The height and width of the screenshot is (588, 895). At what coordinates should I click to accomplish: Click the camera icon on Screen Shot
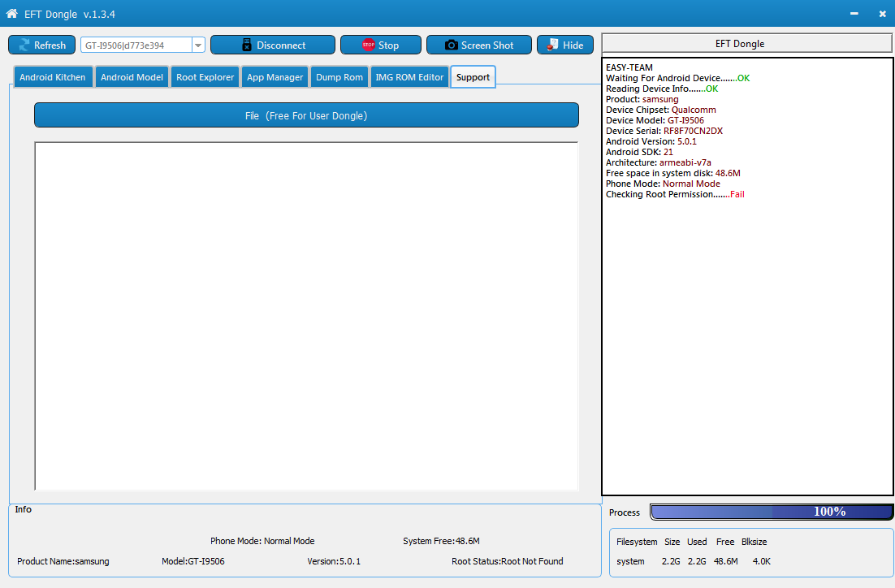pyautogui.click(x=451, y=45)
